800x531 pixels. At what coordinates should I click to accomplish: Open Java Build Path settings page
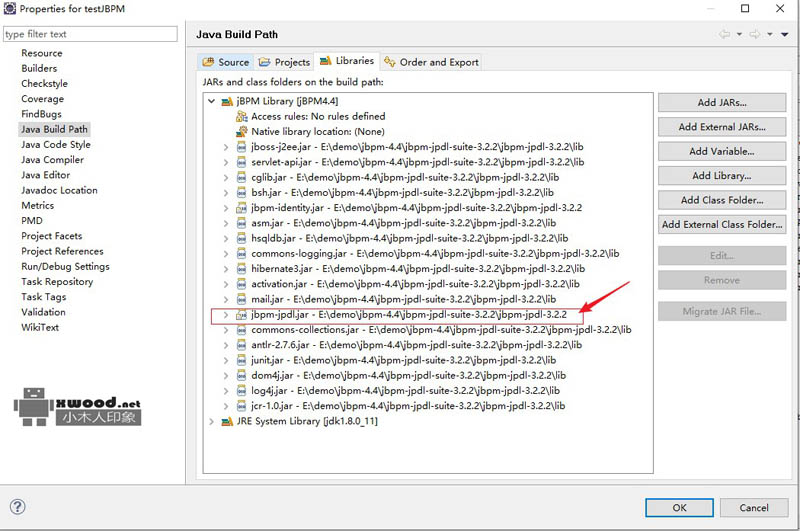54,129
